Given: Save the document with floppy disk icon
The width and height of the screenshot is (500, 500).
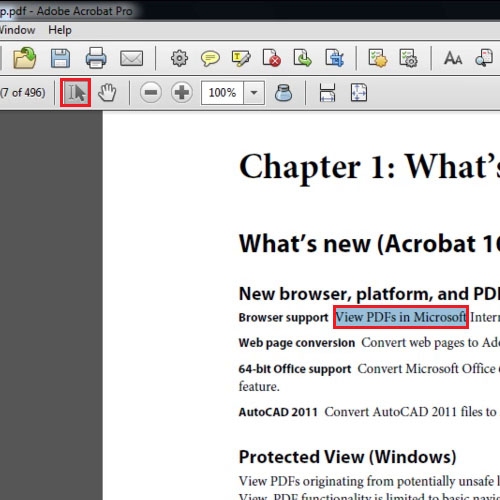Looking at the screenshot, I should coord(60,58).
